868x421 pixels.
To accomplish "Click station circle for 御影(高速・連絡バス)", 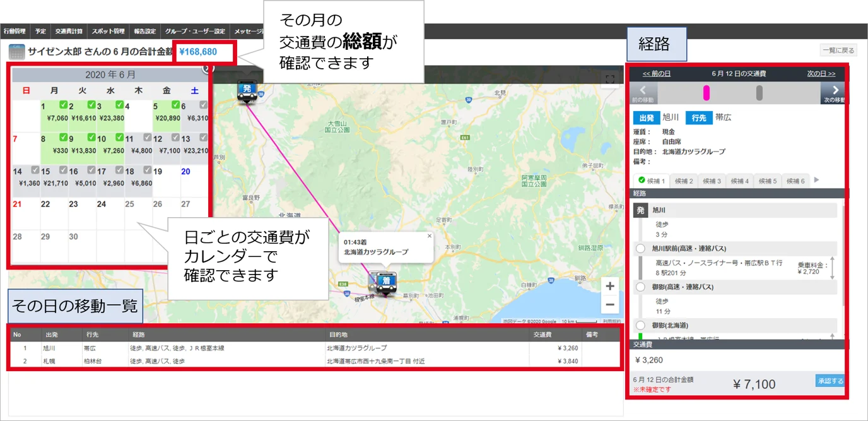I will (x=640, y=287).
